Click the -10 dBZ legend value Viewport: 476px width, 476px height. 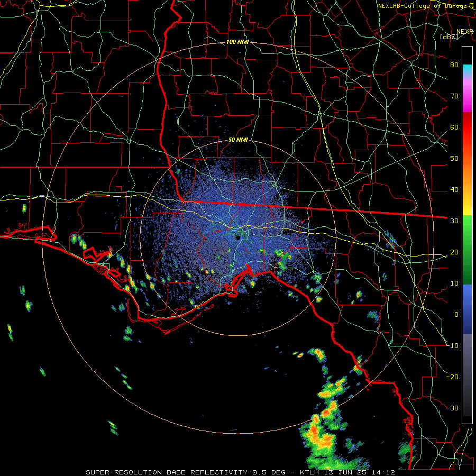click(453, 346)
